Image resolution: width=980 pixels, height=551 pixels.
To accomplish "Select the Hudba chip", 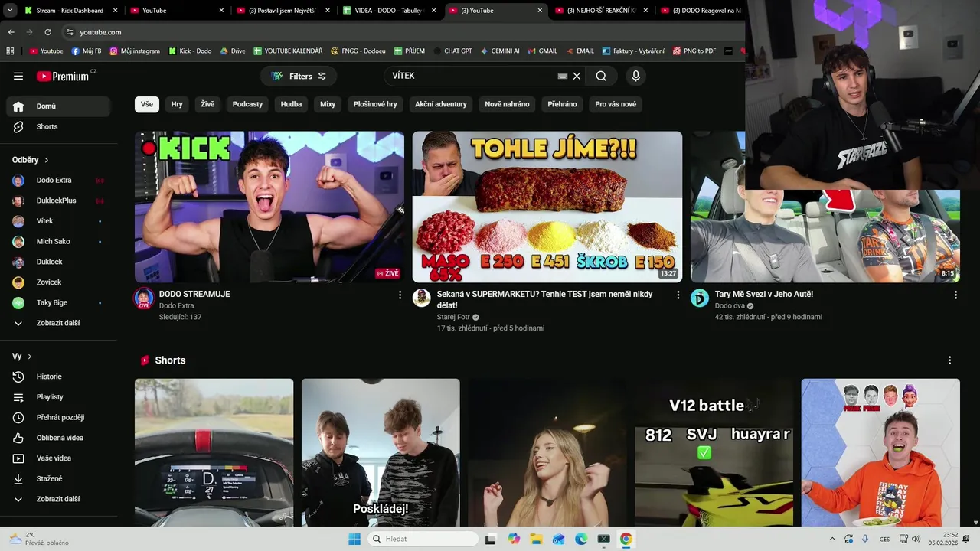I will [x=291, y=104].
